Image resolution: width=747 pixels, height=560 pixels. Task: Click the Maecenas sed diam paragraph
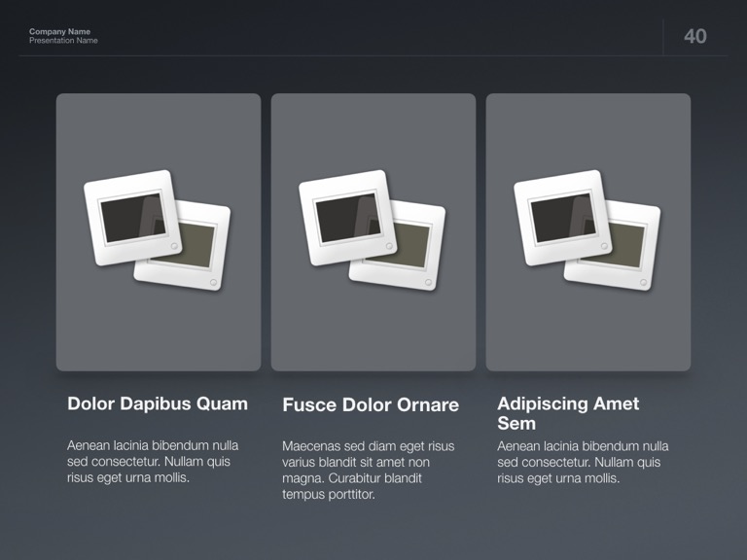click(368, 470)
